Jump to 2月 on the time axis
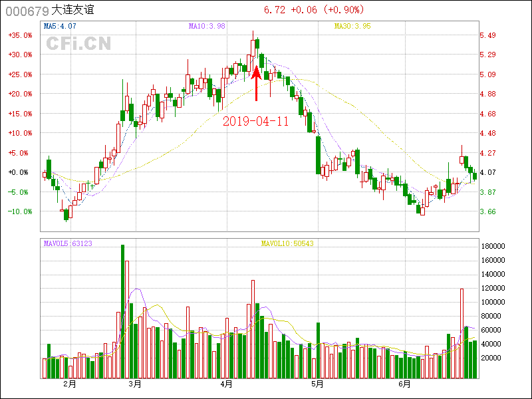 (69, 384)
